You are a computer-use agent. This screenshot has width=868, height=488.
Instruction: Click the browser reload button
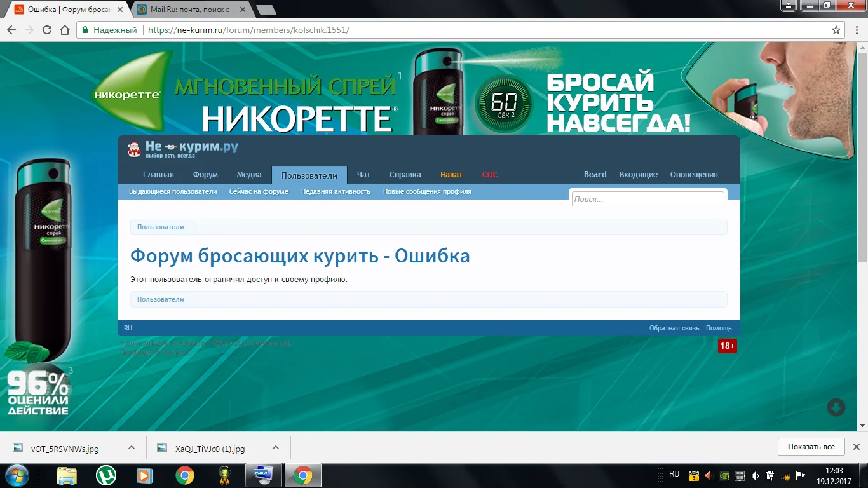tap(46, 30)
